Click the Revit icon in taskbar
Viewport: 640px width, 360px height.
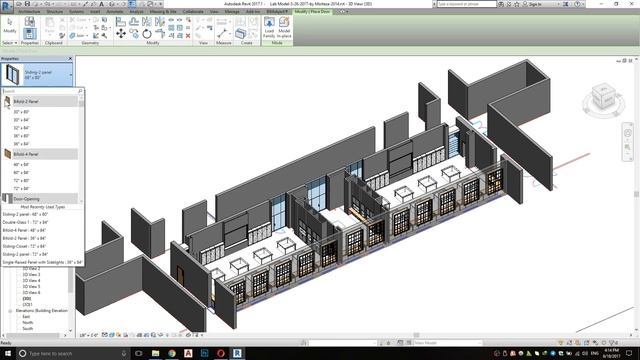click(237, 353)
